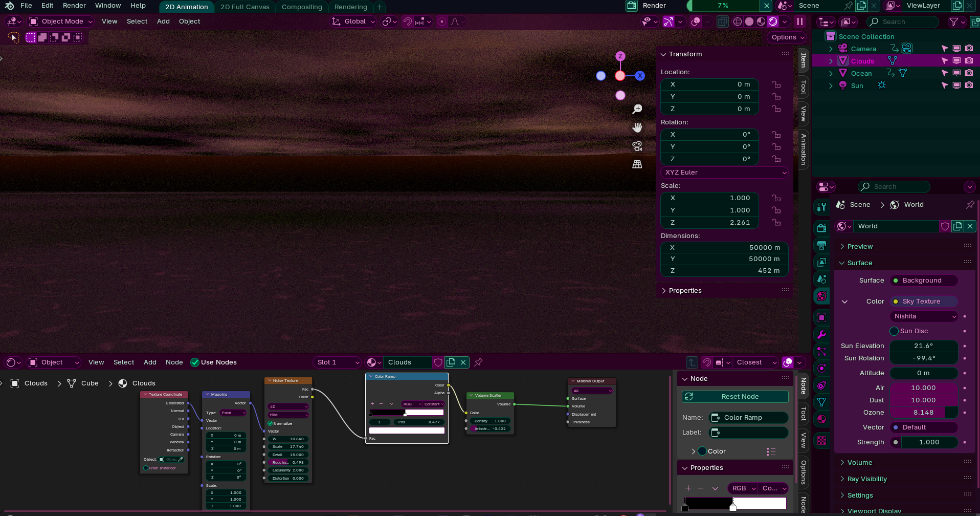The image size is (980, 516).
Task: Open the viewport Add menu
Action: point(163,21)
